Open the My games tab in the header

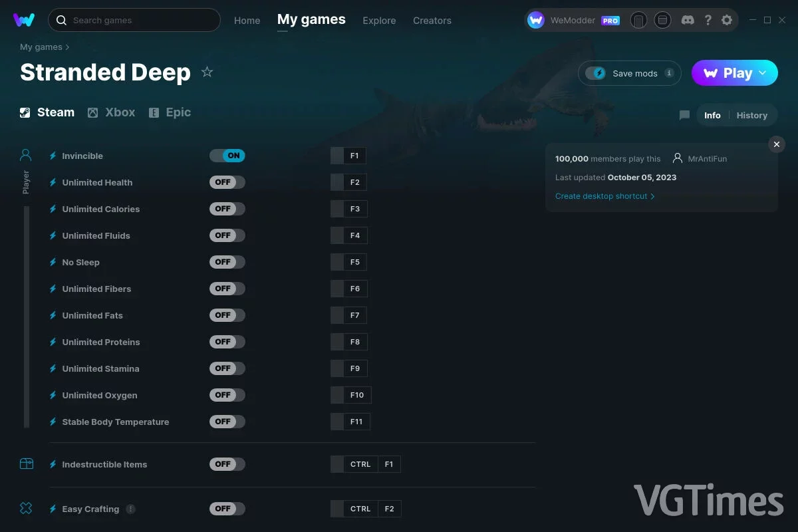311,20
